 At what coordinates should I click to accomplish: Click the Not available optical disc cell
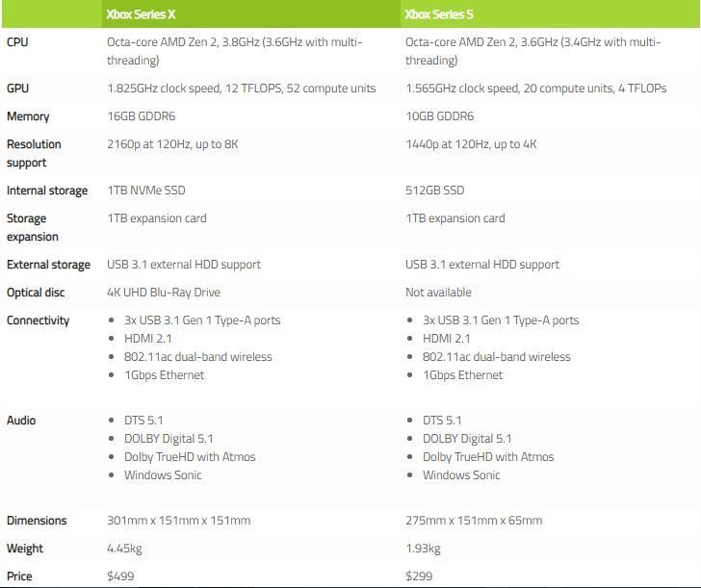pyautogui.click(x=438, y=293)
